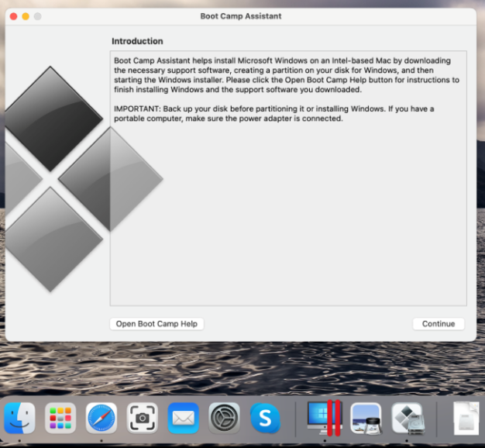Open the document stack in the Dock
The width and height of the screenshot is (485, 448).
[x=466, y=418]
